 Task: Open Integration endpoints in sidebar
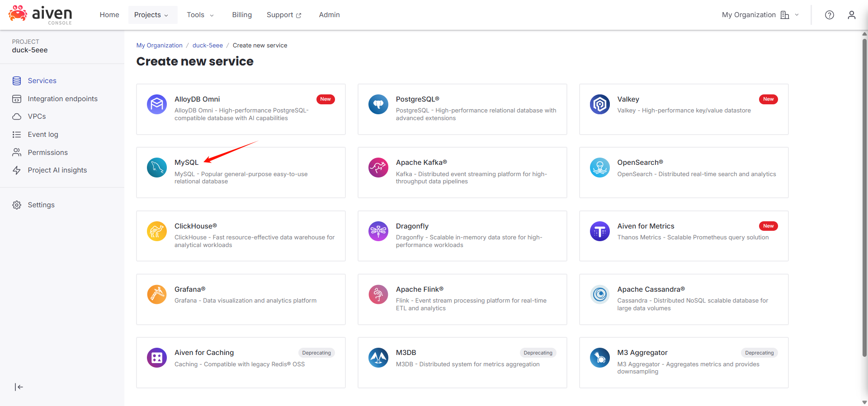[x=62, y=99]
